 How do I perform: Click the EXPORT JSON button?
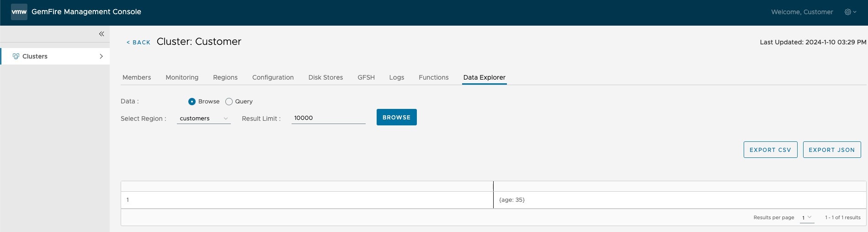point(832,150)
